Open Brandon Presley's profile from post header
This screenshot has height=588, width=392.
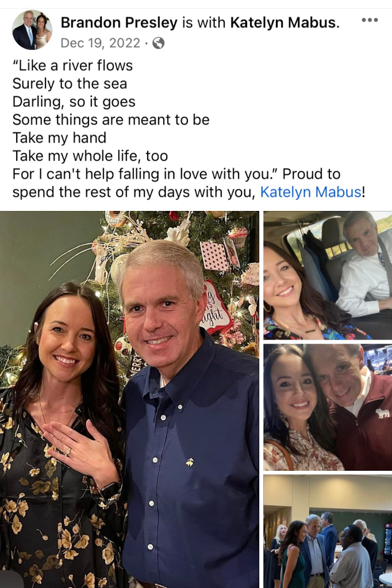119,22
